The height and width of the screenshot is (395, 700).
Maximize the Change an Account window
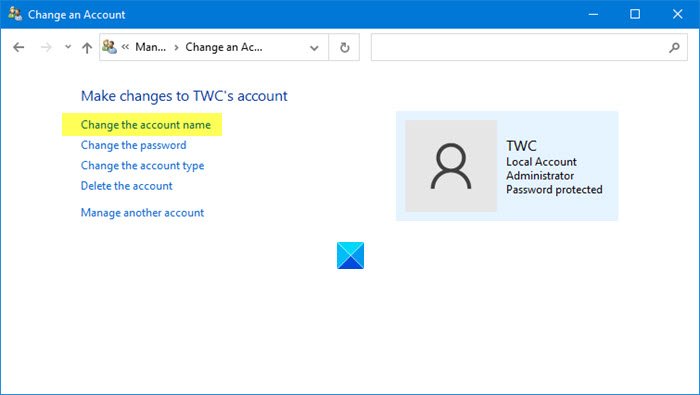coord(635,14)
